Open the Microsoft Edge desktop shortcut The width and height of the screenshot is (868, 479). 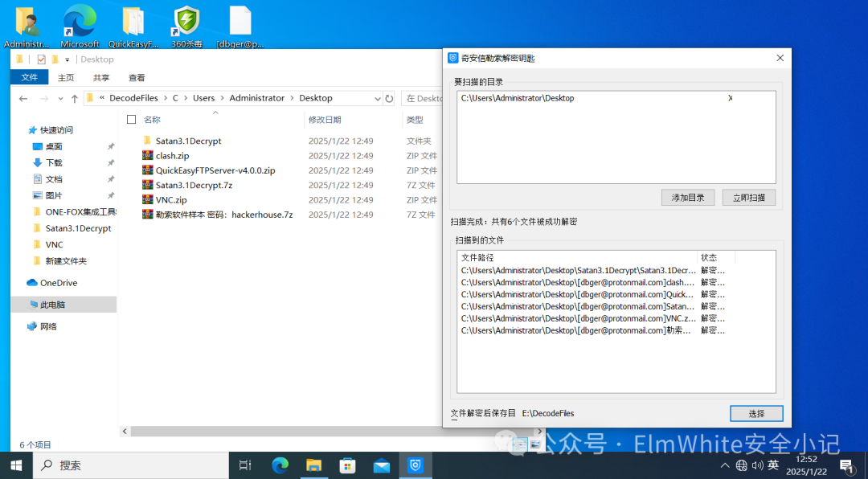(80, 26)
